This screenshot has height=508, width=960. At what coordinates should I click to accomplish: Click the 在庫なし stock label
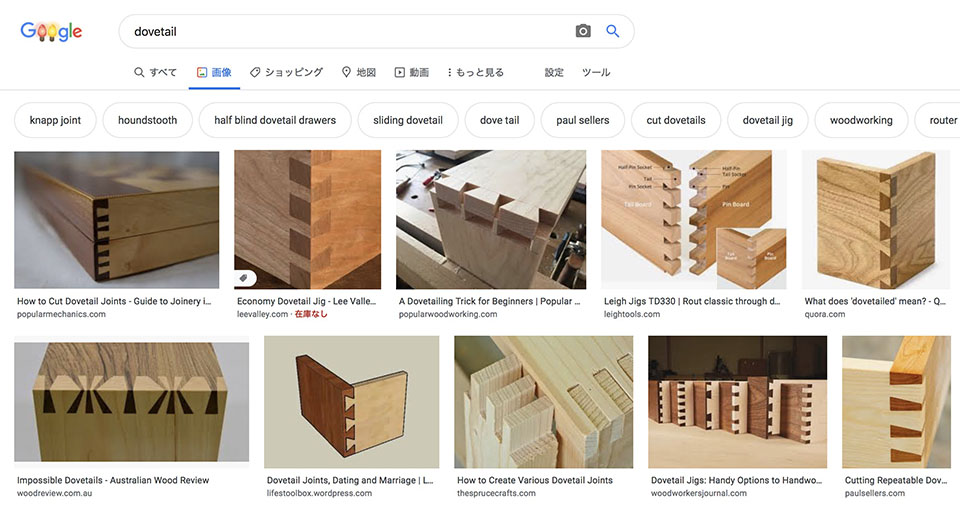[x=311, y=314]
